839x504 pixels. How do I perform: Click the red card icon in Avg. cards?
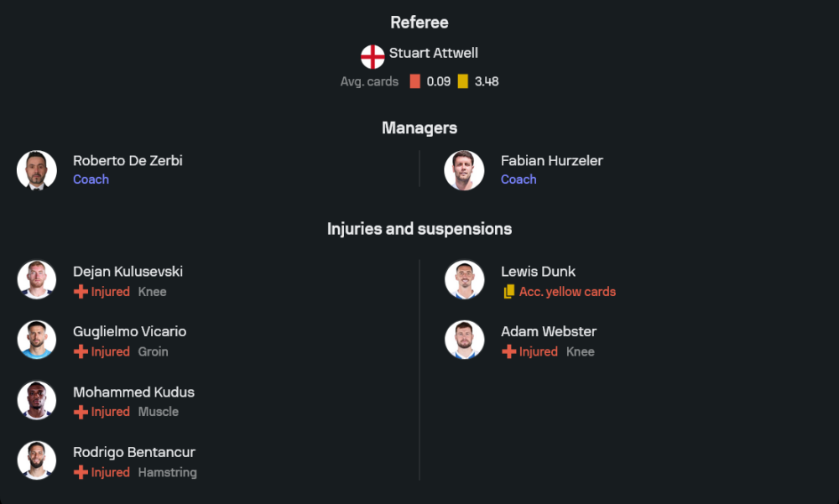tap(414, 81)
